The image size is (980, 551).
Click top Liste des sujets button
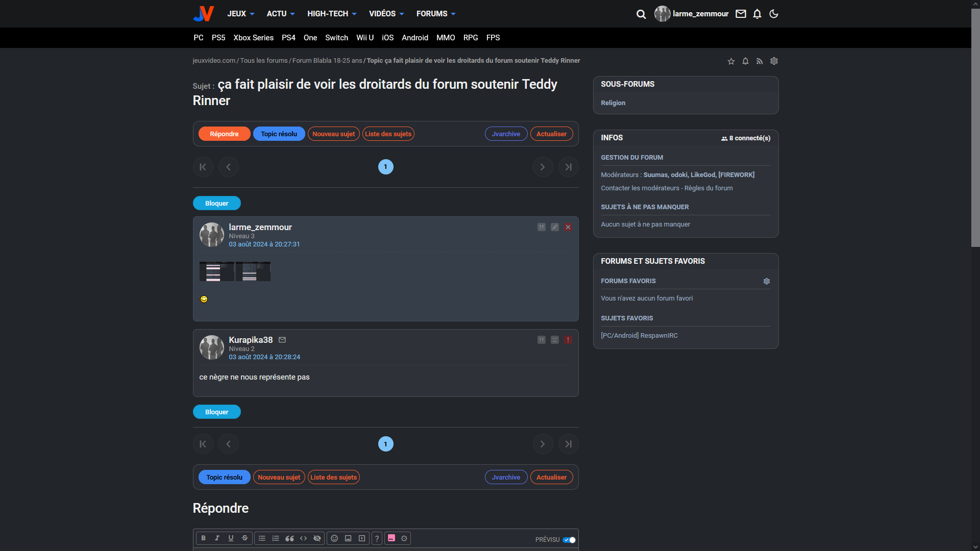388,134
